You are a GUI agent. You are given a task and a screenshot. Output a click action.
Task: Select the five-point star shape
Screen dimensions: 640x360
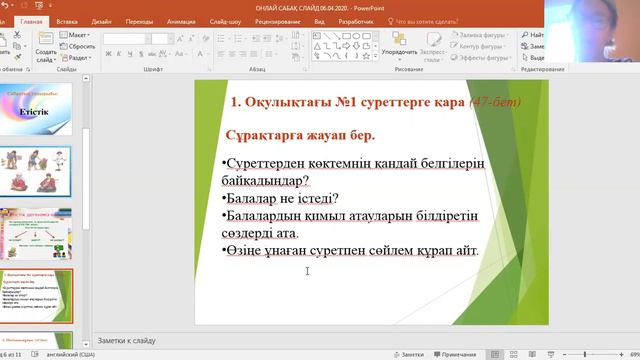coord(366,56)
